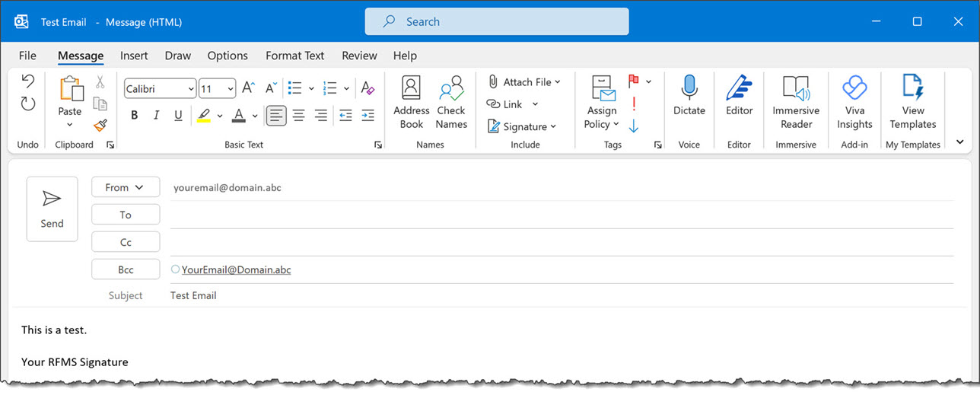Viewport: 980px width, 395px height.
Task: Open the Editor proofing tool
Action: 739,96
